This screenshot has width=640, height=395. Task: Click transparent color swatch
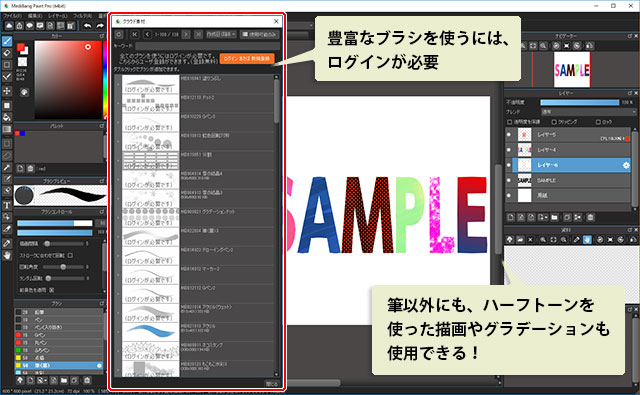click(x=22, y=62)
